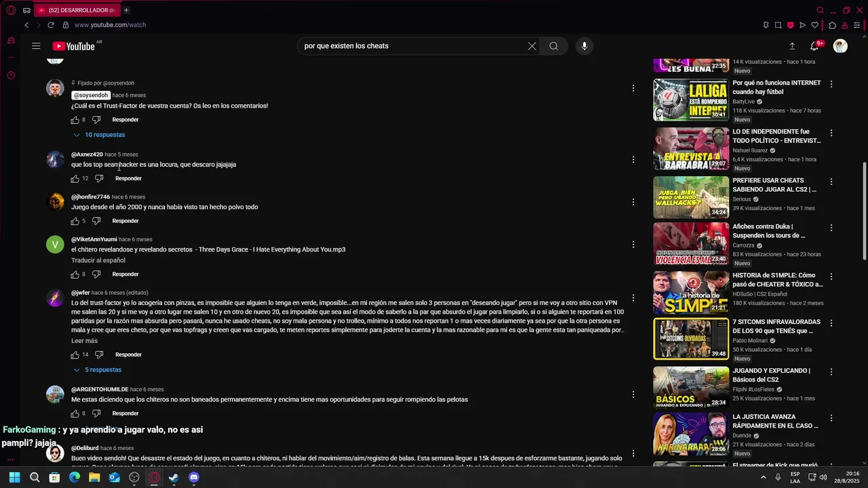Reply to the @Axnez420 comment
The width and height of the screenshot is (868, 488).
coord(128,179)
